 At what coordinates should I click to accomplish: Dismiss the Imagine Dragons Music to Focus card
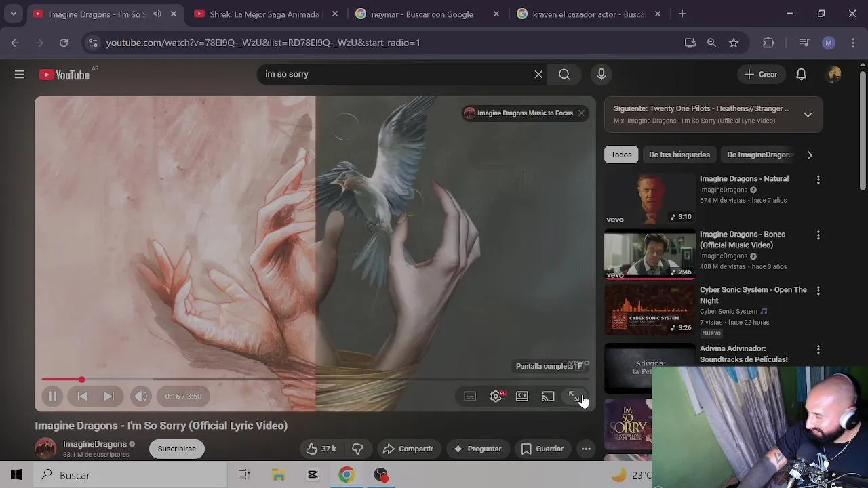(581, 113)
